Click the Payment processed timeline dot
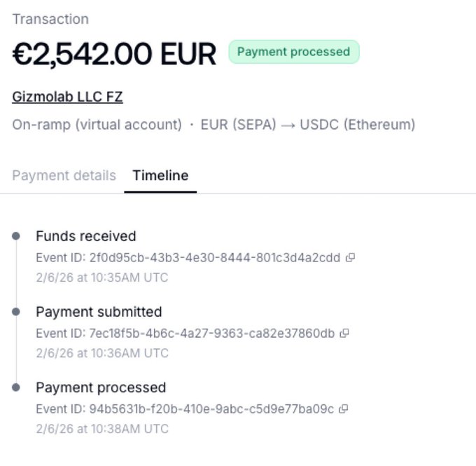Screen dimensions: 476x466 coord(16,388)
